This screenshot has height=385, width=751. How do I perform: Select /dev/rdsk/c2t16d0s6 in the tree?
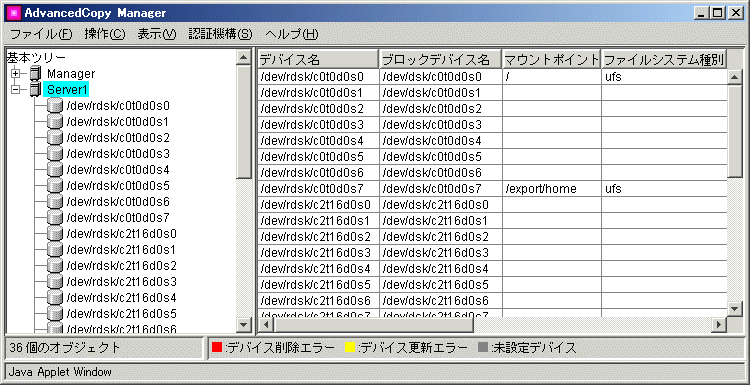pos(122,328)
